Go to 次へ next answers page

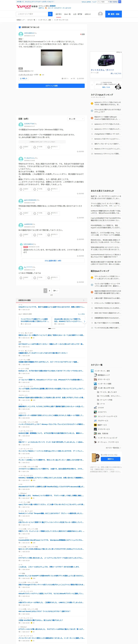56,291
